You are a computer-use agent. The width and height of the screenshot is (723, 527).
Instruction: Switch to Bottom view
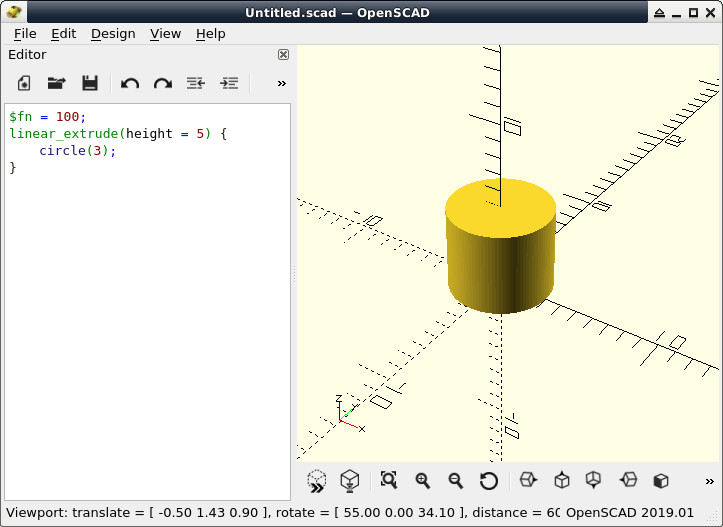click(x=593, y=480)
